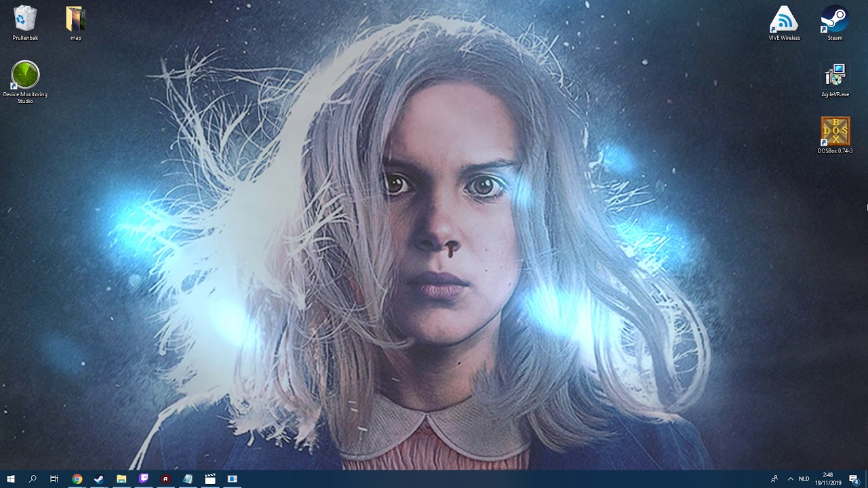Open Task View from the taskbar

pos(54,479)
